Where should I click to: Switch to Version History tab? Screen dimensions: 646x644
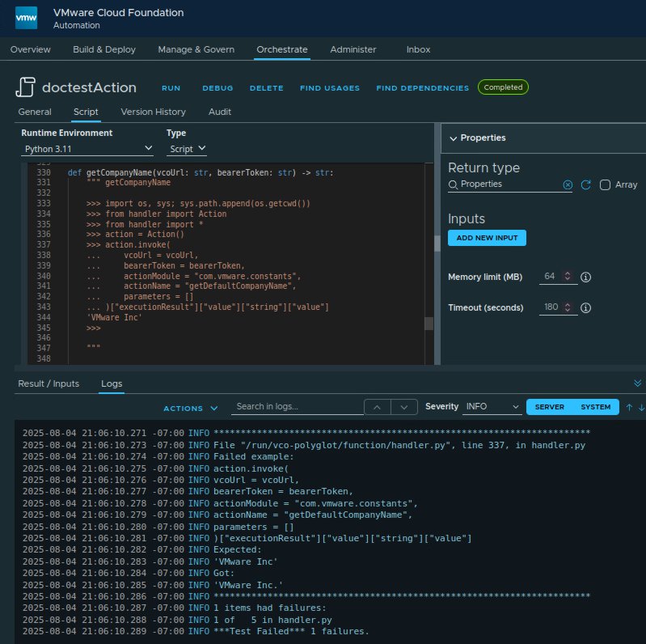(154, 112)
